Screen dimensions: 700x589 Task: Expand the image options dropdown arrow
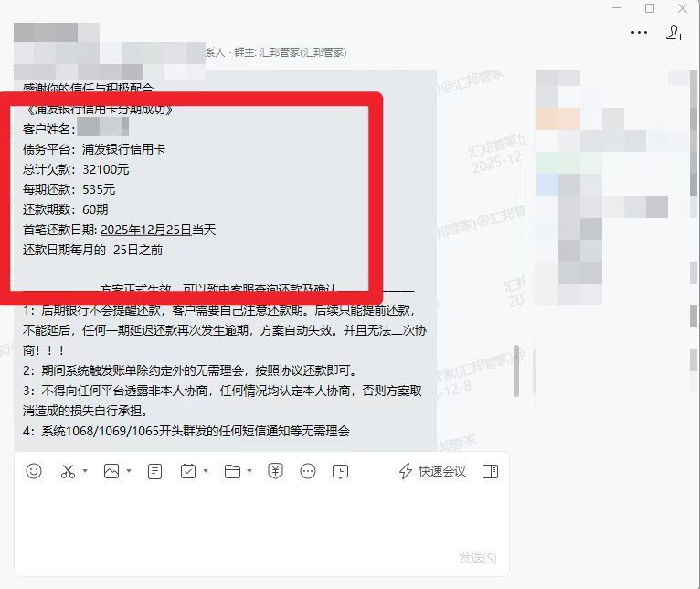[x=129, y=471]
